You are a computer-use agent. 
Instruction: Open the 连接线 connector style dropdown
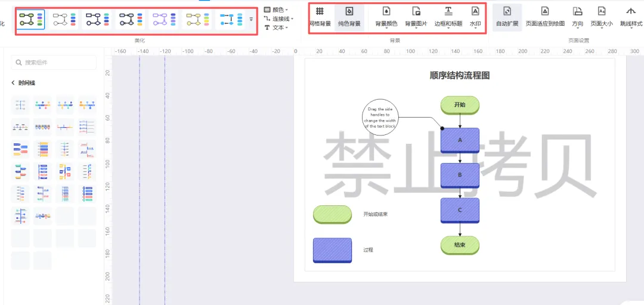pyautogui.click(x=279, y=19)
